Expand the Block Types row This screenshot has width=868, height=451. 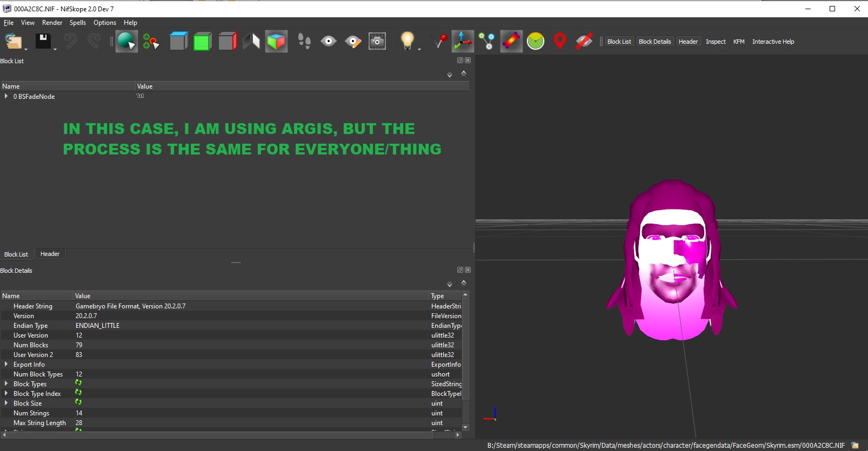(x=6, y=383)
